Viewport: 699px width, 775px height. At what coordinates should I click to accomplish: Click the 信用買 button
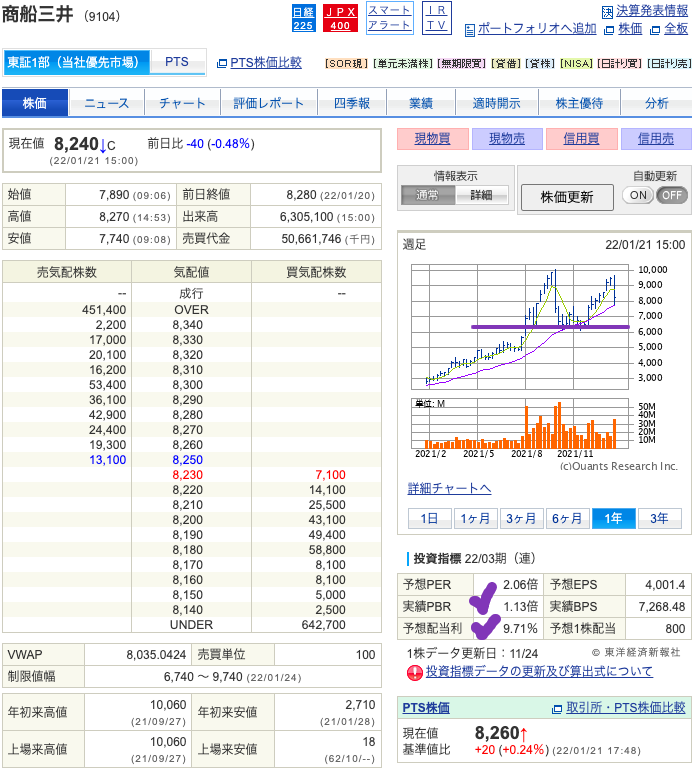[581, 139]
